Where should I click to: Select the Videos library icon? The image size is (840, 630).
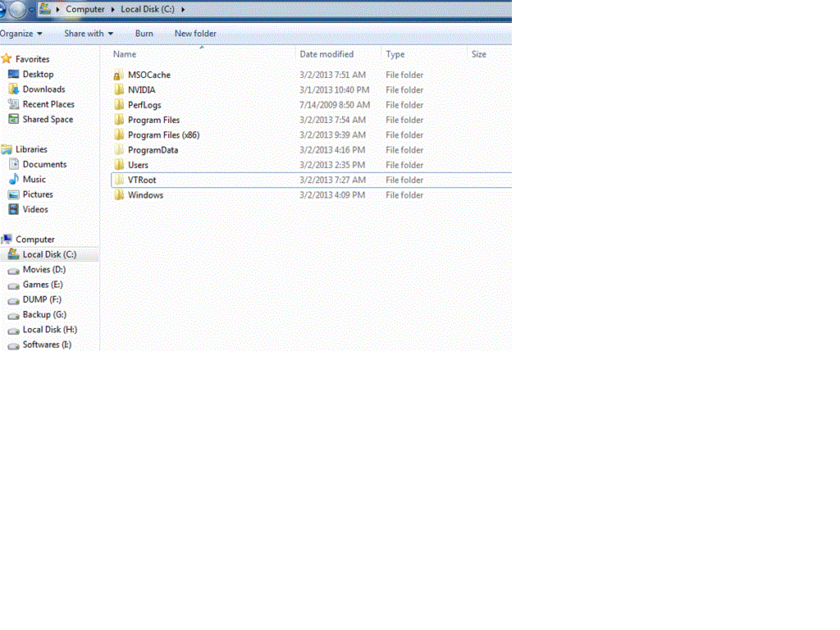[x=14, y=210]
